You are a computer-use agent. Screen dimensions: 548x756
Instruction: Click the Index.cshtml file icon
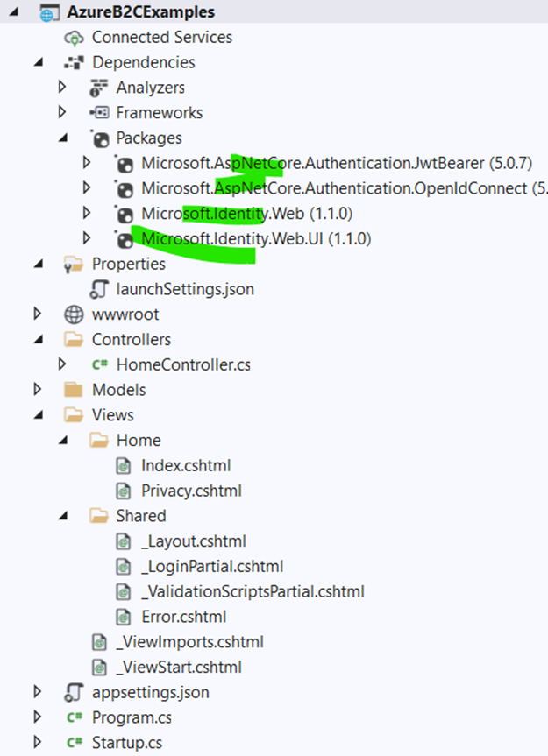tap(124, 466)
